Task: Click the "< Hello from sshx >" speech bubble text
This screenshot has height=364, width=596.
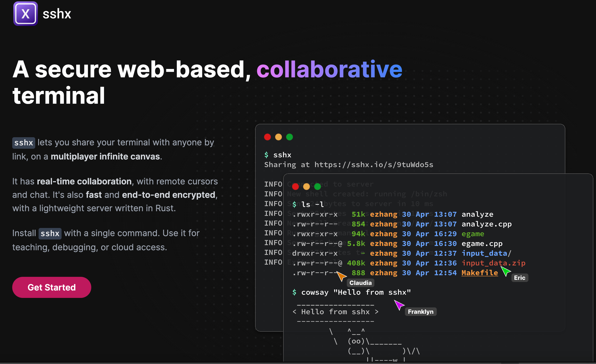Action: pos(336,312)
